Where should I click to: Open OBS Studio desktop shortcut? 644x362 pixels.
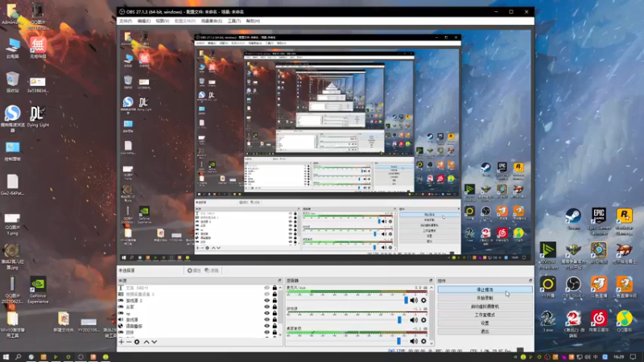(573, 287)
